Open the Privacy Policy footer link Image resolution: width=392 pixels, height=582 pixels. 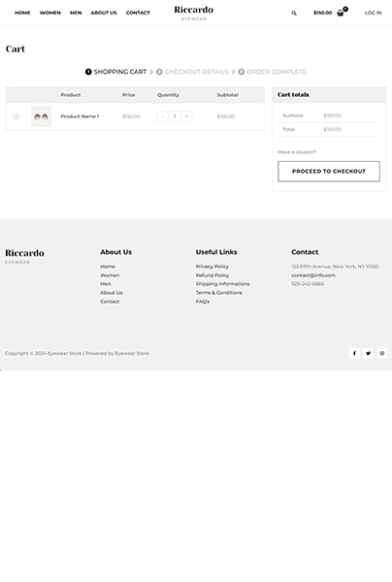(212, 267)
